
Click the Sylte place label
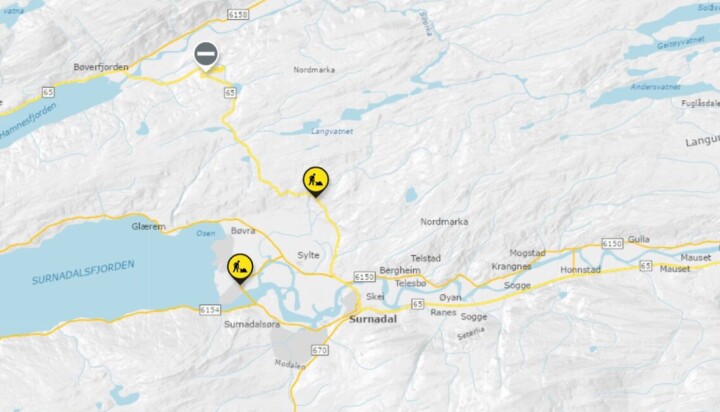(x=308, y=255)
